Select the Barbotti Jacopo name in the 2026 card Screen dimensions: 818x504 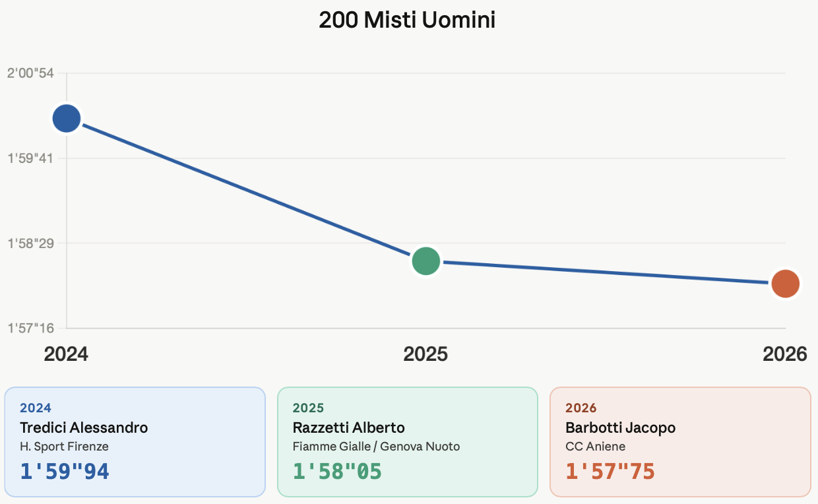[x=620, y=427]
